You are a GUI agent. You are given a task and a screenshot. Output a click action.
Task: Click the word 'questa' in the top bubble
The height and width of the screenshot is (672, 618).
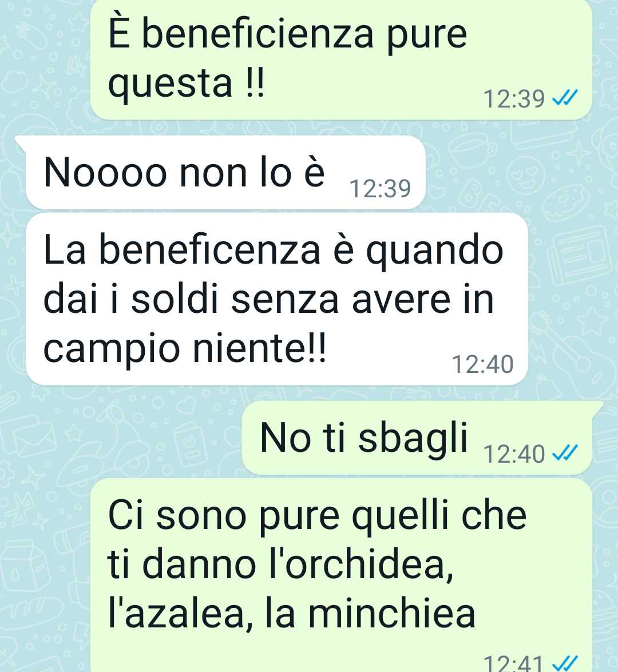point(171,84)
